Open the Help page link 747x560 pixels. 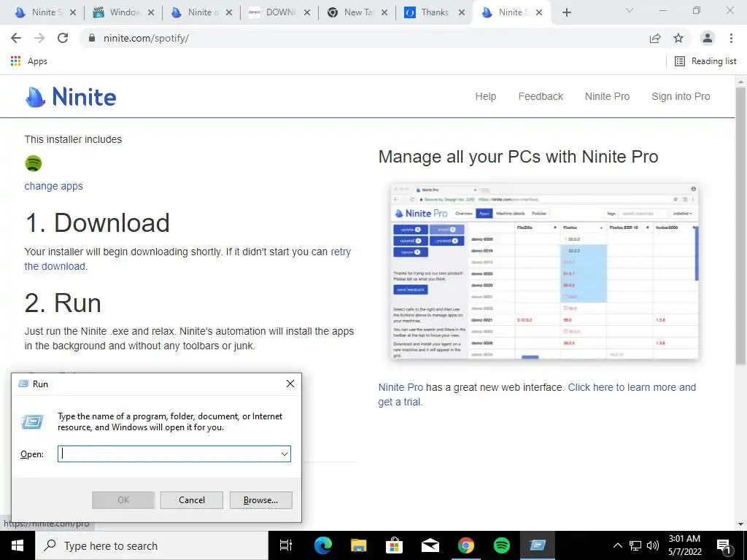coord(485,96)
